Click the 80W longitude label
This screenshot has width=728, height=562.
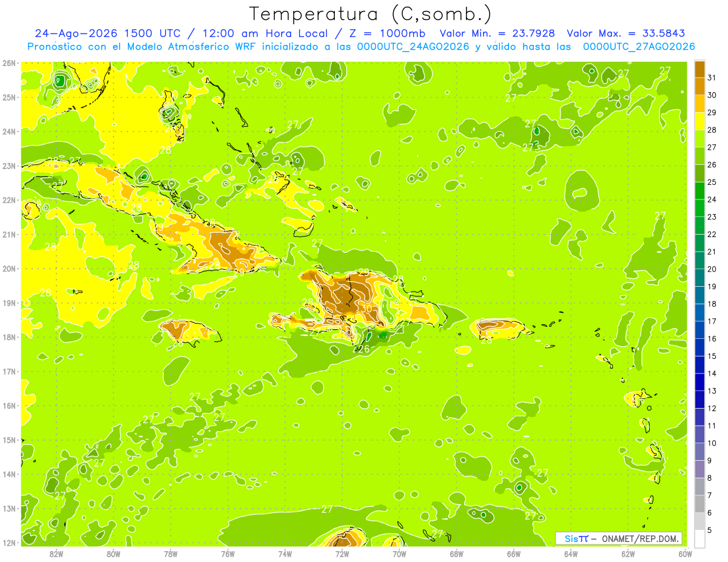[113, 554]
